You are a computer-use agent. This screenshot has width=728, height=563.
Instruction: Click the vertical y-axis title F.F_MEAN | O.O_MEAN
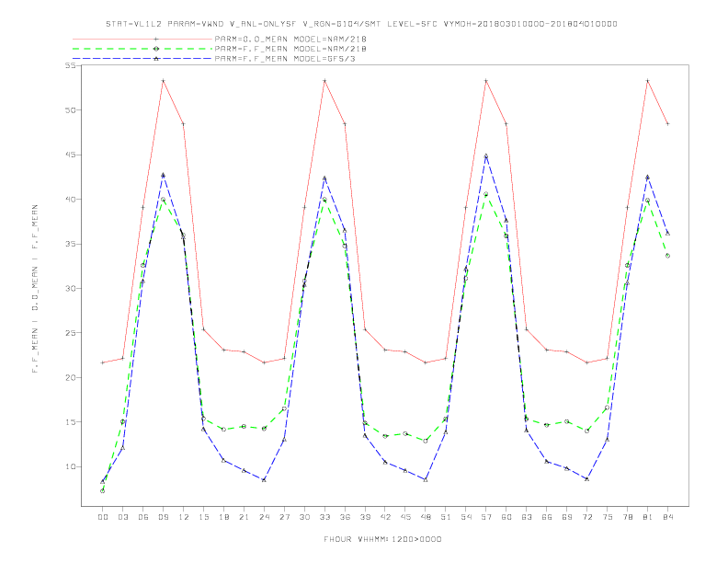pyautogui.click(x=35, y=289)
